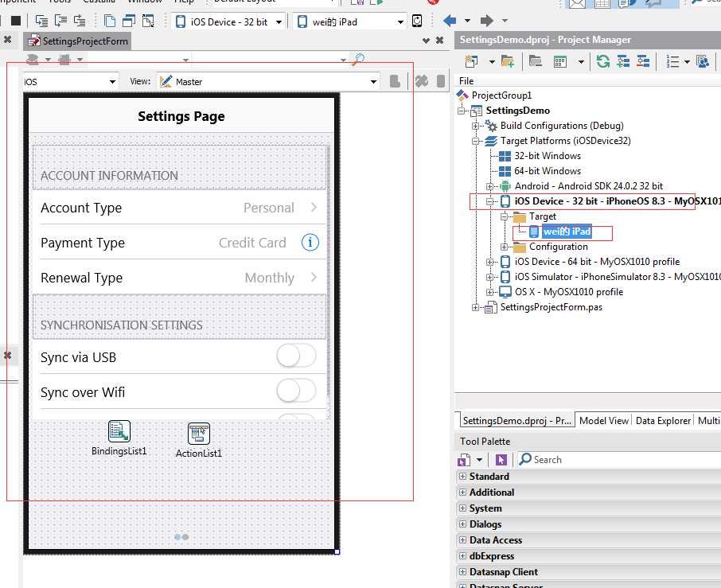Switch to the Model View tab

point(603,421)
